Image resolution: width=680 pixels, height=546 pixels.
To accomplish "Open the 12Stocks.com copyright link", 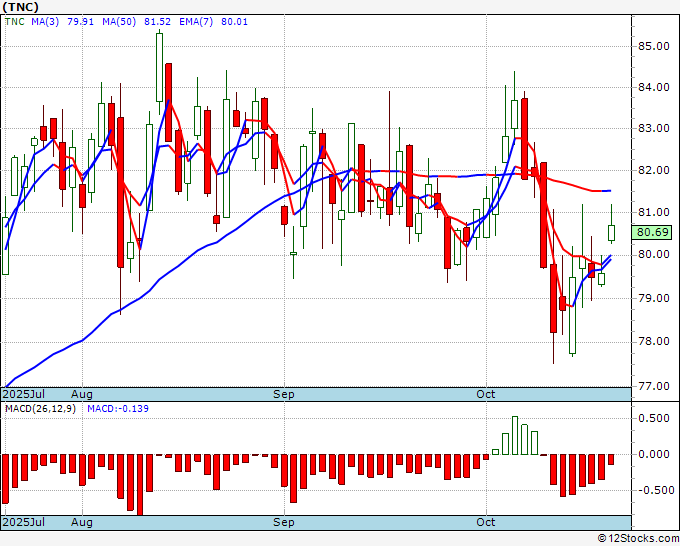I will [x=638, y=539].
